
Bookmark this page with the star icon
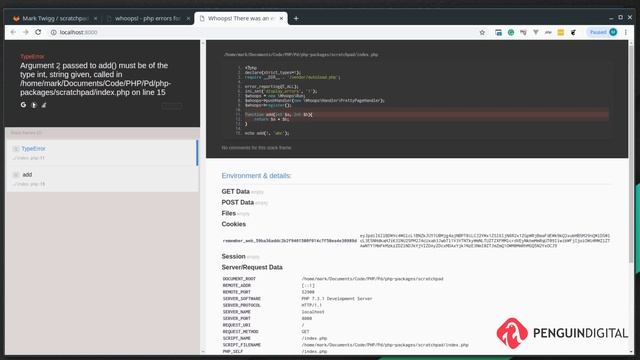482,32
